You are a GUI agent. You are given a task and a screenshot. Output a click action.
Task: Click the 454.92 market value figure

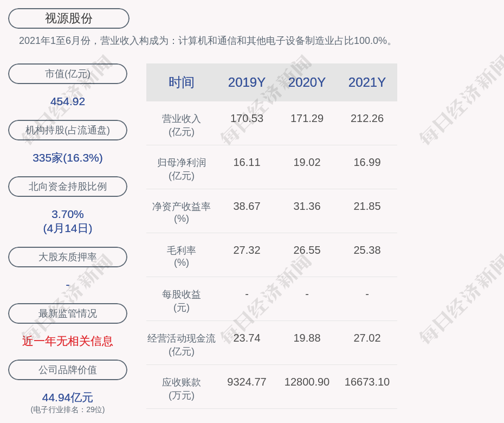pos(68,101)
